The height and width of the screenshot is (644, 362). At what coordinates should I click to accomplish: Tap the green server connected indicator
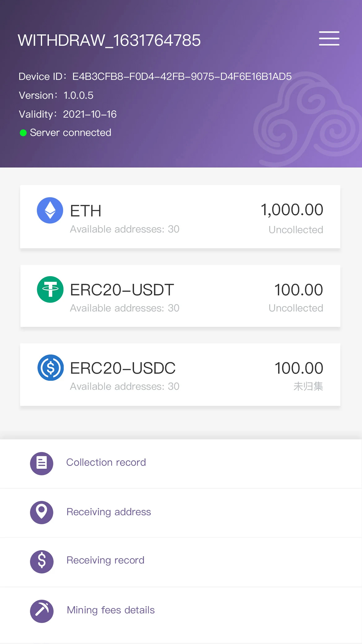[23, 133]
